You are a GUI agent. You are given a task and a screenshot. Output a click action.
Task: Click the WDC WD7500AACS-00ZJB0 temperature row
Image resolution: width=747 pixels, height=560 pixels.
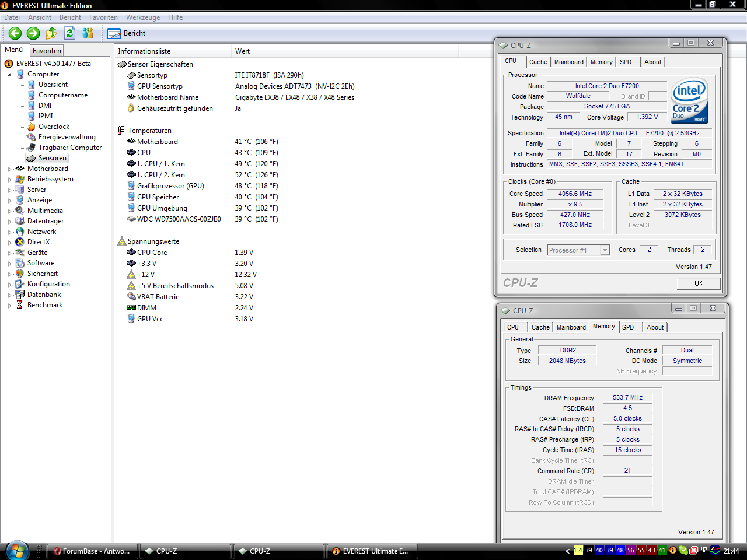(203, 219)
